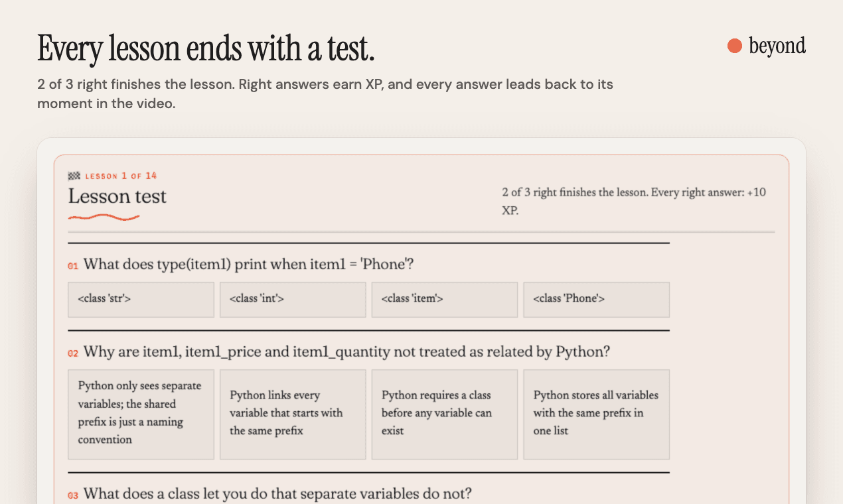The image size is (843, 504).
Task: Select the <class 'Phone'> answer option
Action: (597, 300)
